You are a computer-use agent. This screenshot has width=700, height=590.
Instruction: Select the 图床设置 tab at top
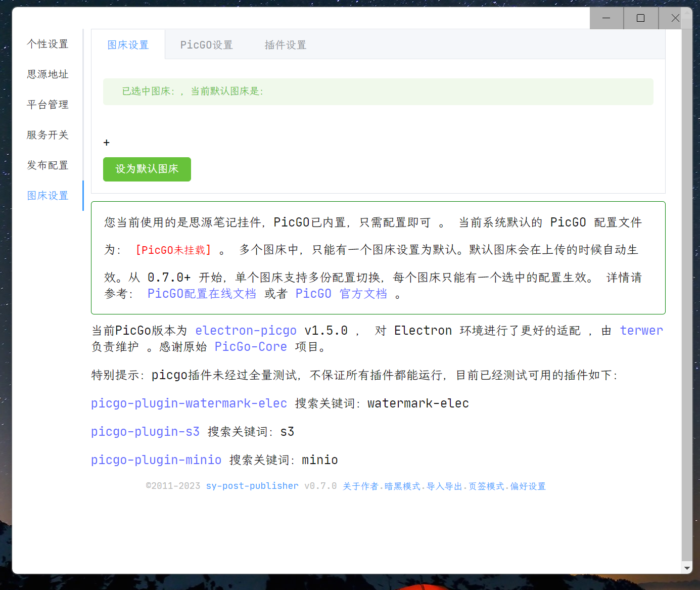point(128,45)
